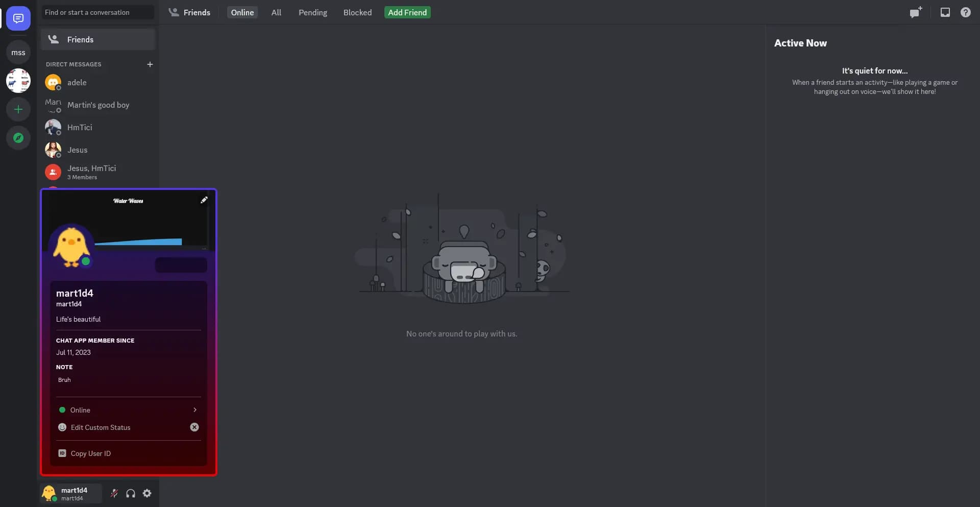Explore discoverable servers via the compass icon

click(18, 138)
